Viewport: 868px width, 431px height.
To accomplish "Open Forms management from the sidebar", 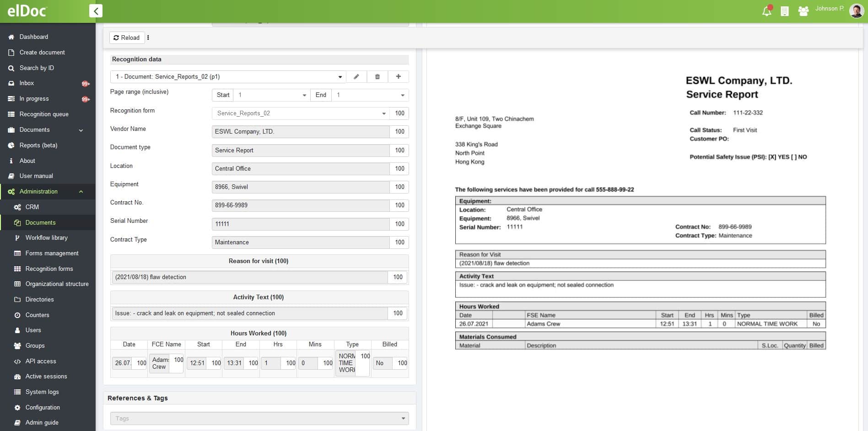I will pos(52,253).
